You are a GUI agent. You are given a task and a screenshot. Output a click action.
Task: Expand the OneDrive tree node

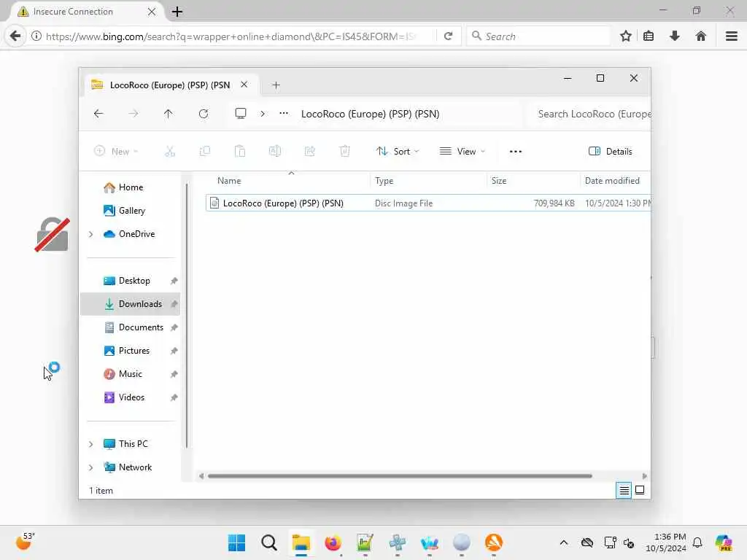point(90,234)
